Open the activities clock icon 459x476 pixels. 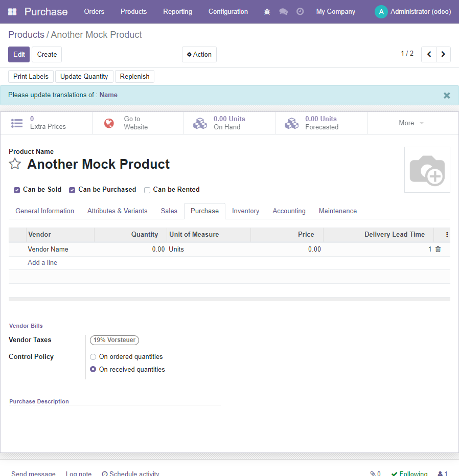point(300,12)
